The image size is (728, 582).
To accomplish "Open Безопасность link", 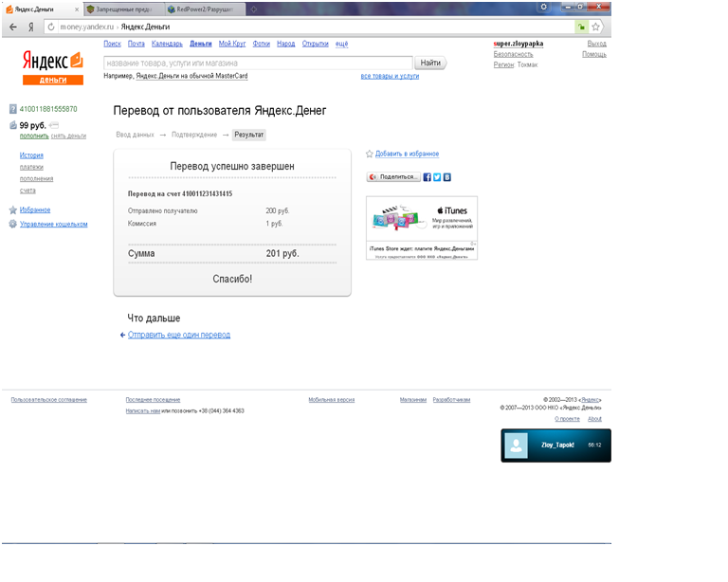I will coord(513,54).
